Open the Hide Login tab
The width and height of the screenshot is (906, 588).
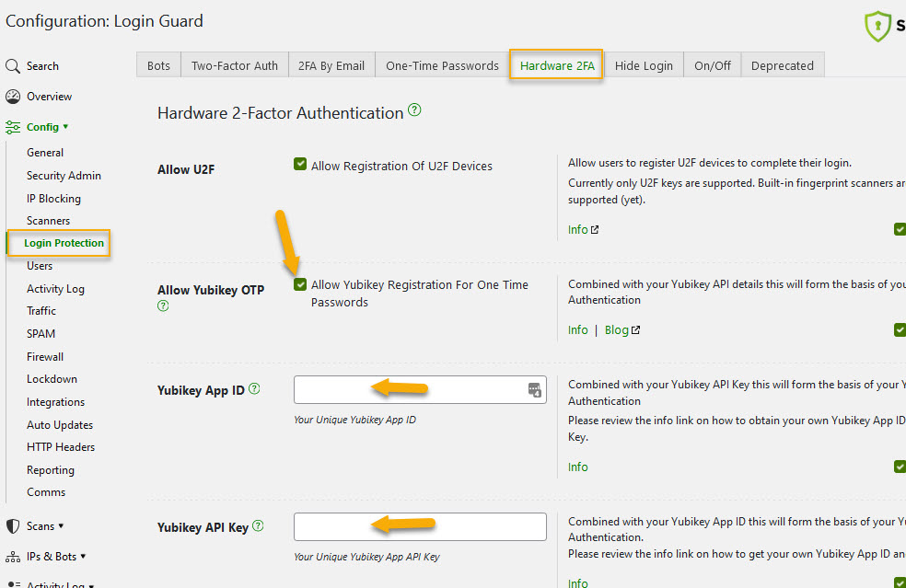coord(644,64)
